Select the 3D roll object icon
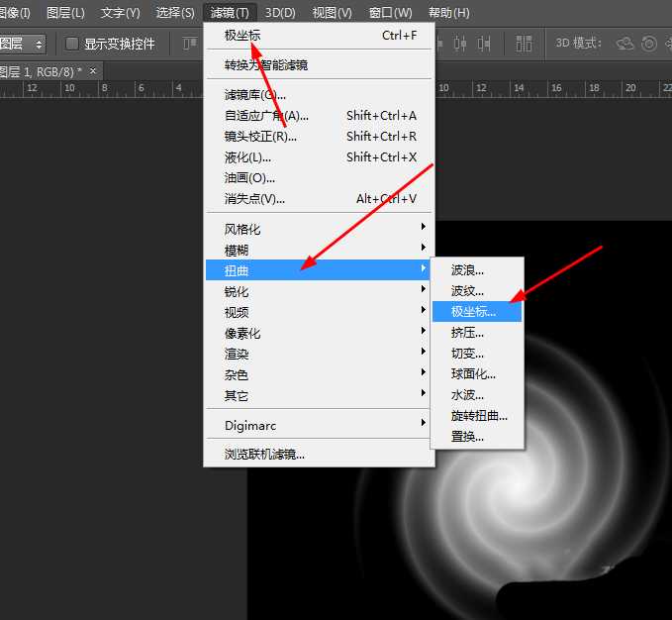 pos(649,44)
